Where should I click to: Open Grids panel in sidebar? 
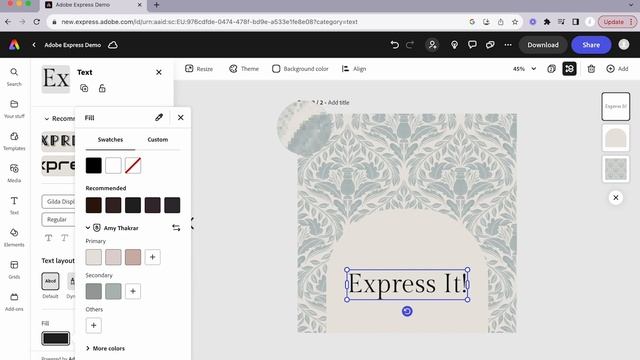tap(14, 270)
